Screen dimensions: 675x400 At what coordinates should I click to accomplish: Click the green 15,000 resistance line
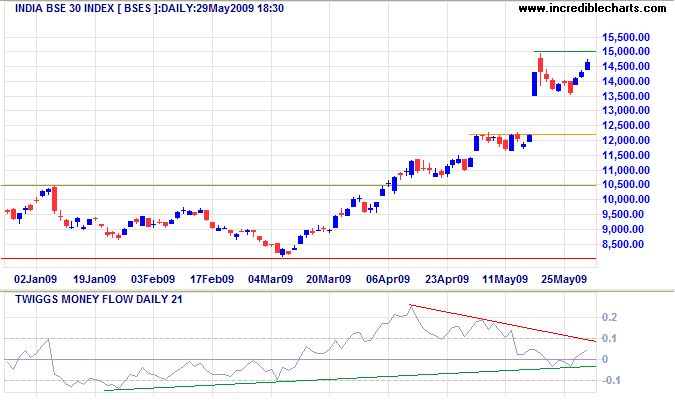coord(565,51)
